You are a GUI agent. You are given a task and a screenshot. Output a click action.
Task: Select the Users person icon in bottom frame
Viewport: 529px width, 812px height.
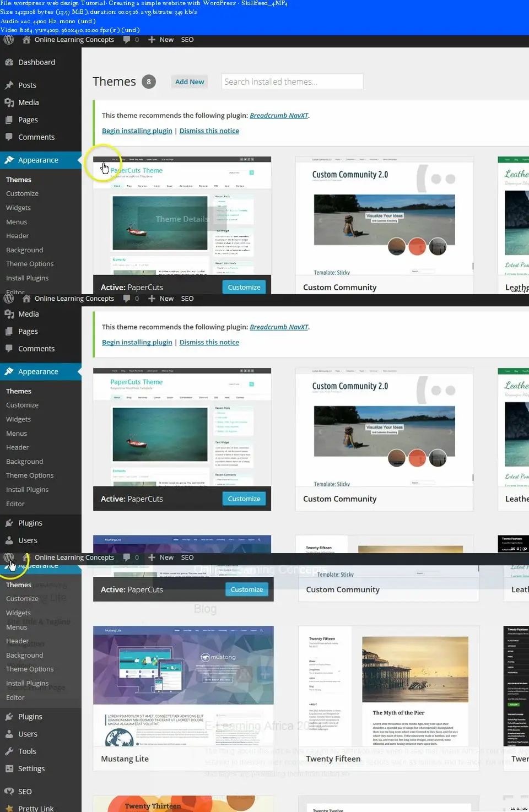coord(9,734)
